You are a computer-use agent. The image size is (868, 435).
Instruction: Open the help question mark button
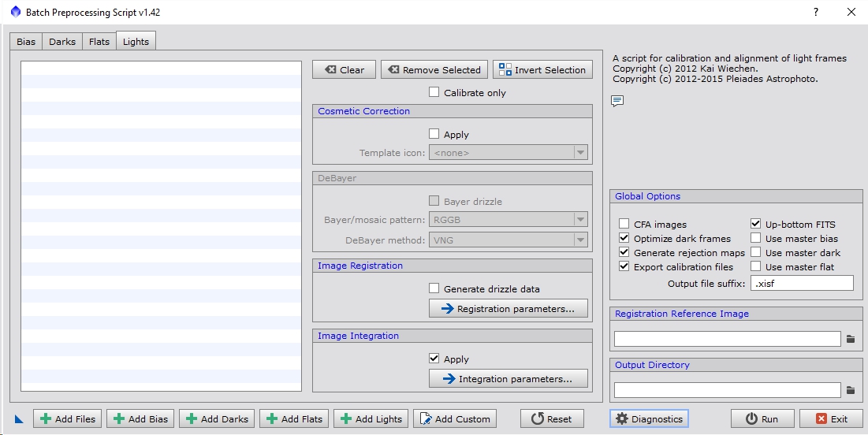pyautogui.click(x=816, y=12)
